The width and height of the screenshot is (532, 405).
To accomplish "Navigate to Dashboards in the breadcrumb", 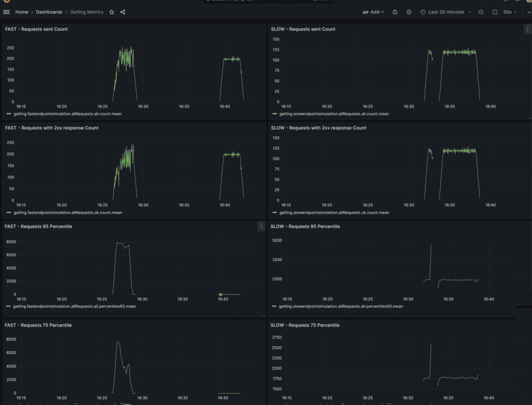I will (49, 12).
